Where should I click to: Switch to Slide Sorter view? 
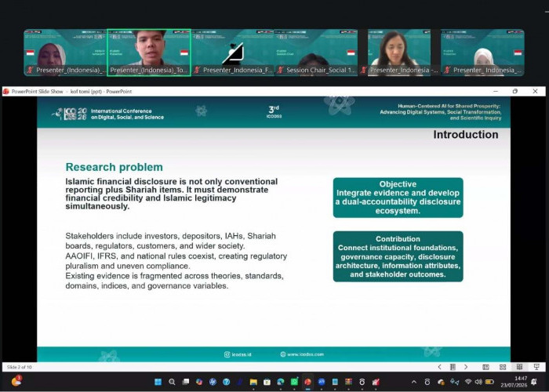(x=503, y=367)
